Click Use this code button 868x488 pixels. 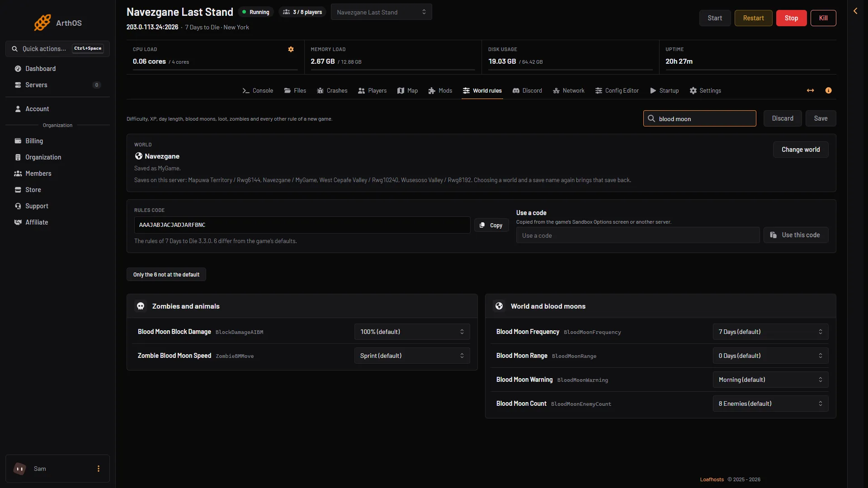point(796,235)
